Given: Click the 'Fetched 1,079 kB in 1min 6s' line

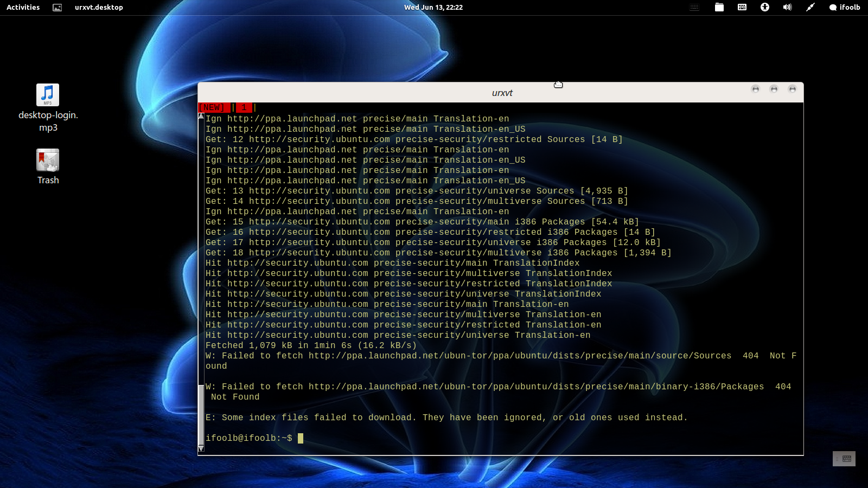Looking at the screenshot, I should pyautogui.click(x=311, y=345).
